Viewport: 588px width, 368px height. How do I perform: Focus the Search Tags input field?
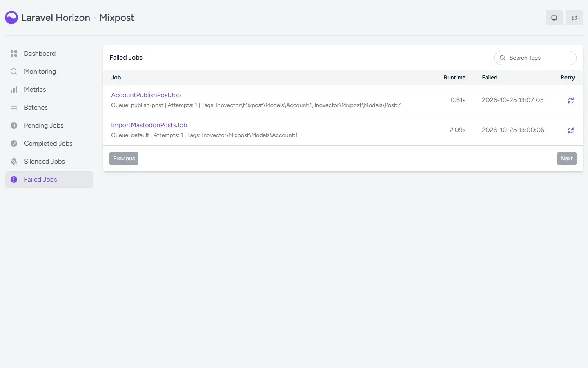535,58
